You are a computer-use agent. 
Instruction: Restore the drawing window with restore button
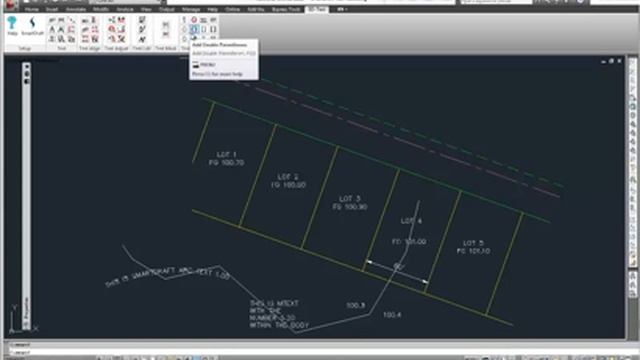coord(611,61)
